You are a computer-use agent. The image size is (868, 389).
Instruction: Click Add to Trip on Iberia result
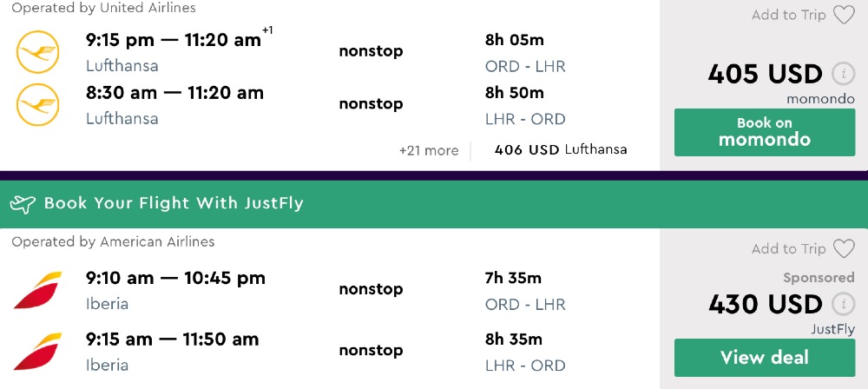pyautogui.click(x=788, y=249)
